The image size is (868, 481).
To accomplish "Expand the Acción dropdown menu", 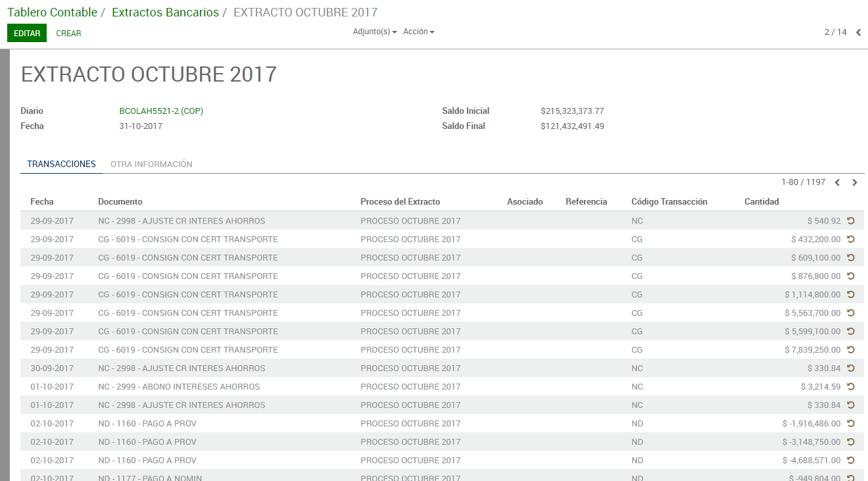I will tap(418, 32).
